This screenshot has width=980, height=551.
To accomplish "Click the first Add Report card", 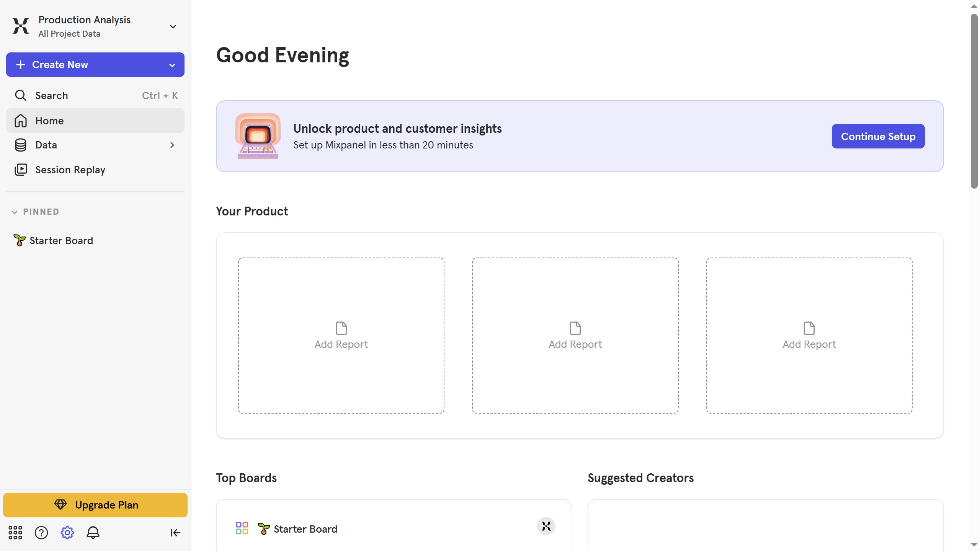I will [341, 336].
